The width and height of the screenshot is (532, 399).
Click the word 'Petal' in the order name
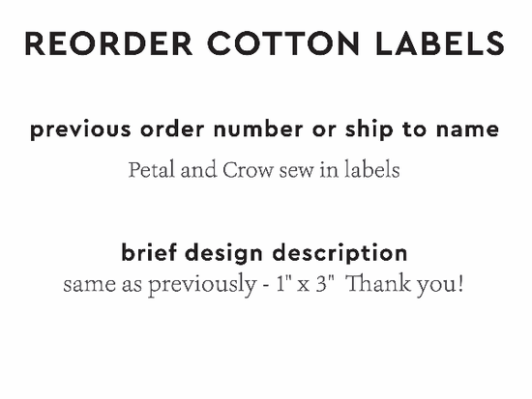pyautogui.click(x=151, y=169)
